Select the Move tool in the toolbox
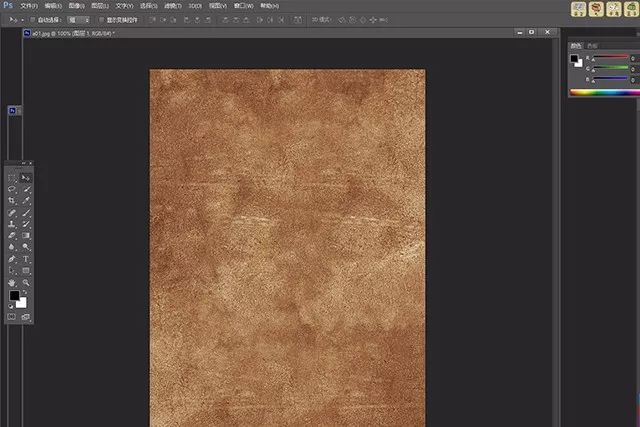 (26, 177)
